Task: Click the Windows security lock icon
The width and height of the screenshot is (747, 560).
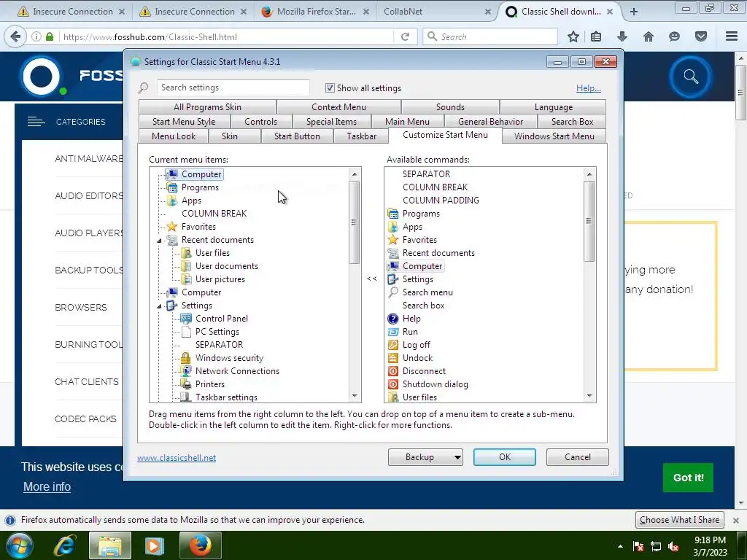Action: 186,358
